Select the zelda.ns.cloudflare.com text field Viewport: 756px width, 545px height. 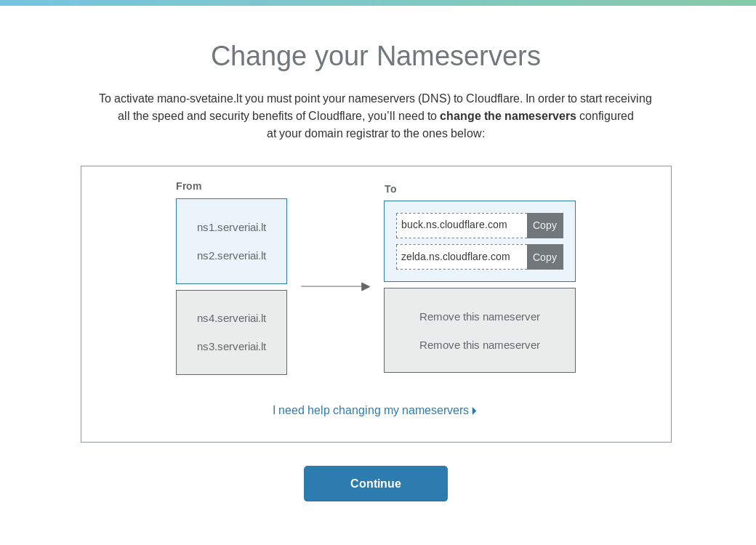coord(461,257)
